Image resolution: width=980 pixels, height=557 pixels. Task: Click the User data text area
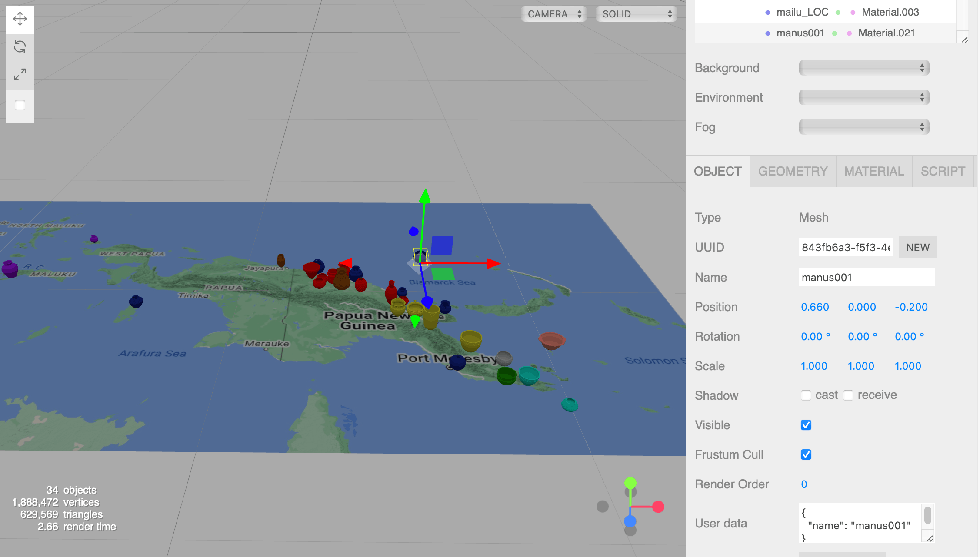coord(861,523)
